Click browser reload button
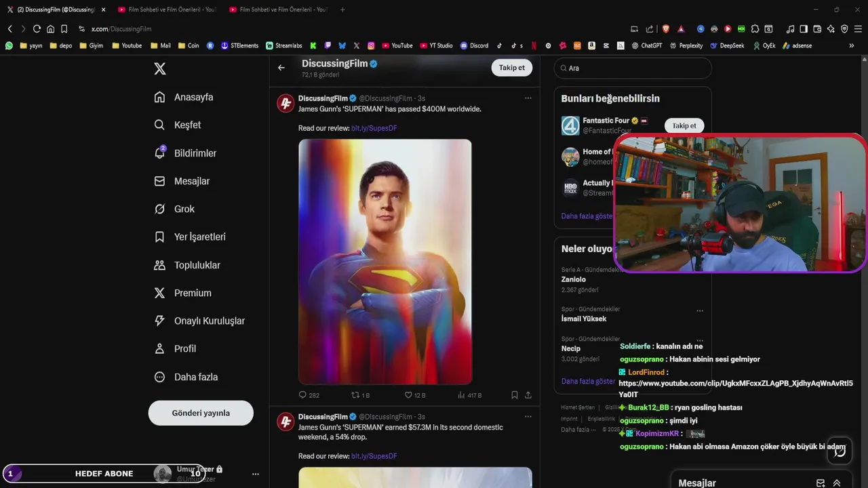 click(37, 29)
